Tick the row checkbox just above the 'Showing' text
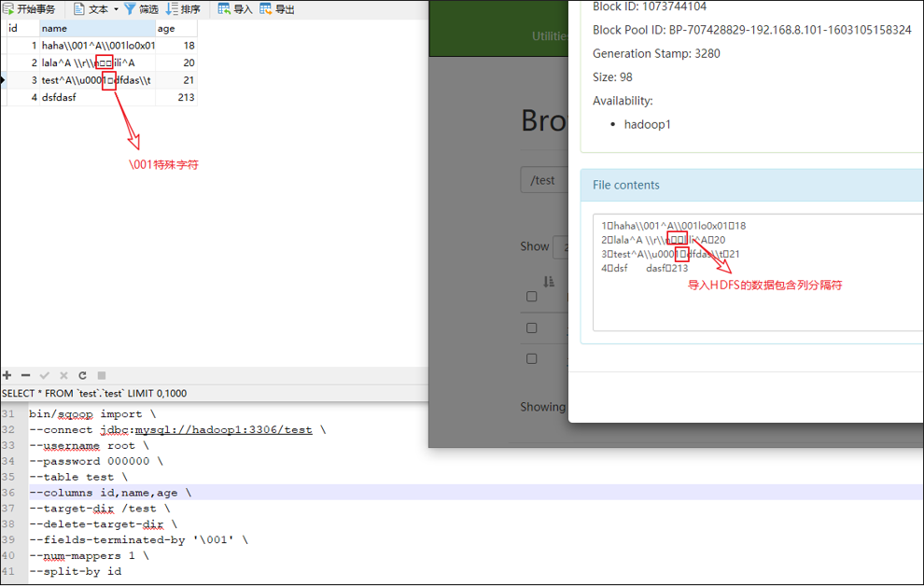This screenshot has width=924, height=586. pyautogui.click(x=532, y=358)
